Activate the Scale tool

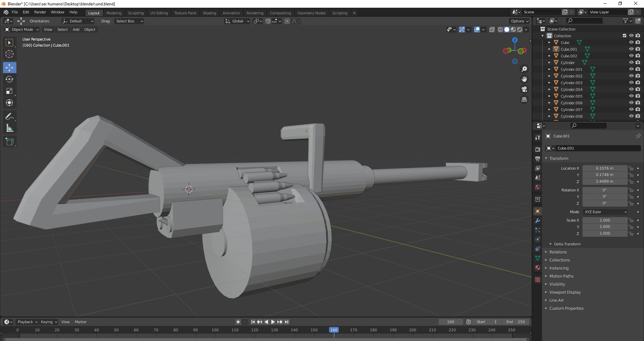9,91
